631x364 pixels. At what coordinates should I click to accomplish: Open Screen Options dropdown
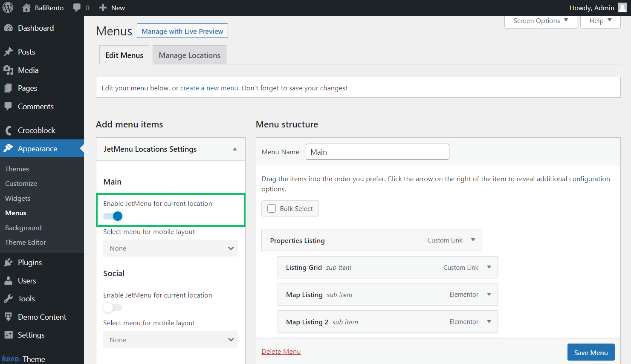541,21
